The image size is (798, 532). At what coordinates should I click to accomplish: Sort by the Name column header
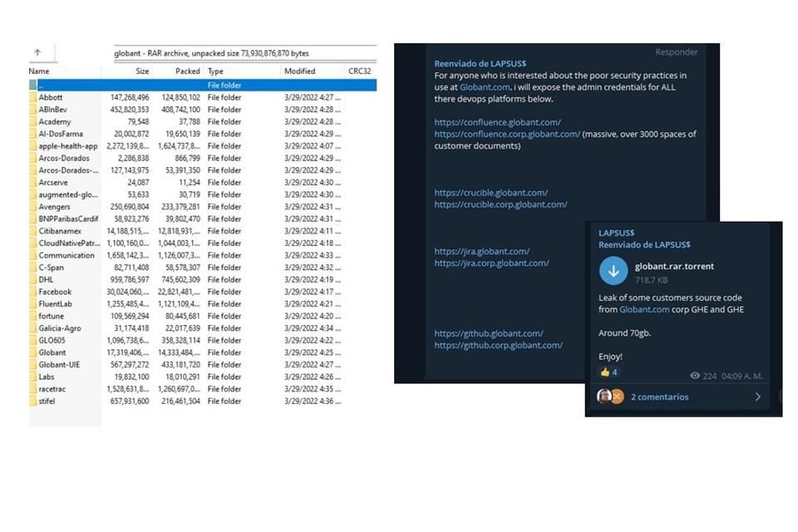[x=39, y=71]
